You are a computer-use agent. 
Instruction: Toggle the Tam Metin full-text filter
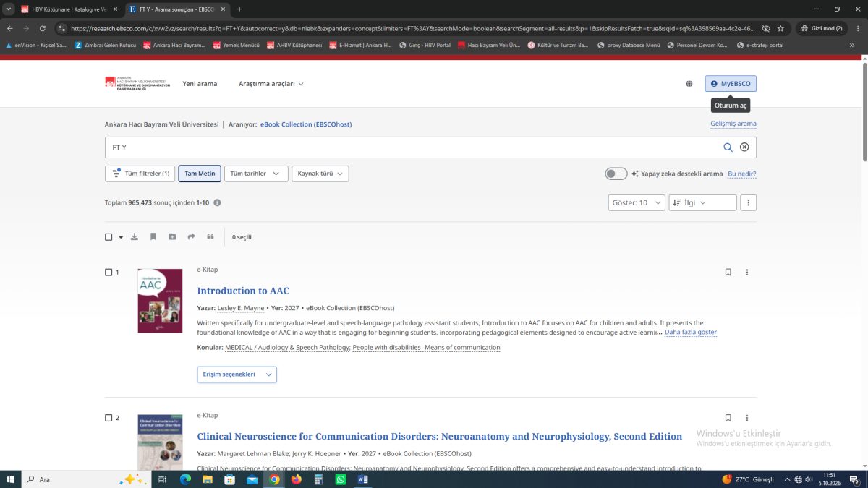[200, 174]
